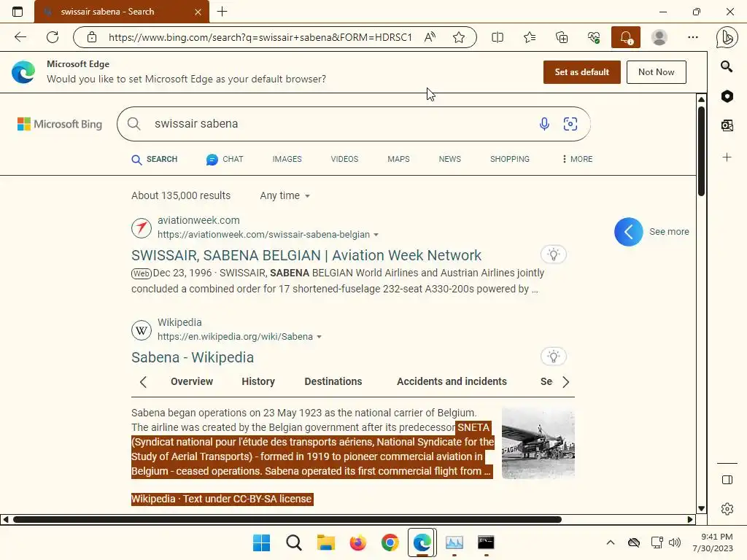Expand the See more side panel

628,232
